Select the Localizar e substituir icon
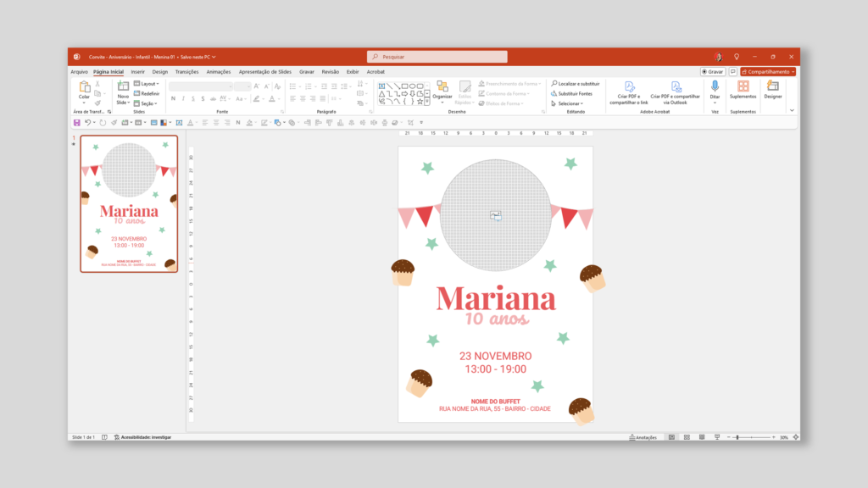The image size is (868, 488). click(555, 83)
